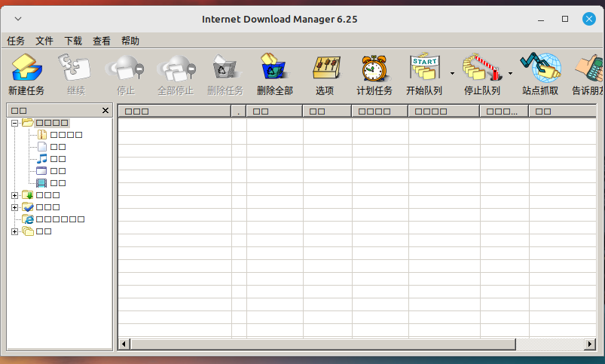Image resolution: width=605 pixels, height=364 pixels.
Task: Open the 帮助 menu
Action: coord(130,41)
